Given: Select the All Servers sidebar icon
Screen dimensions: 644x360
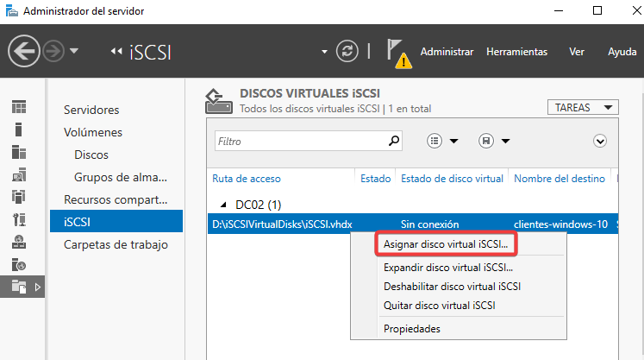Looking at the screenshot, I should click(x=19, y=152).
